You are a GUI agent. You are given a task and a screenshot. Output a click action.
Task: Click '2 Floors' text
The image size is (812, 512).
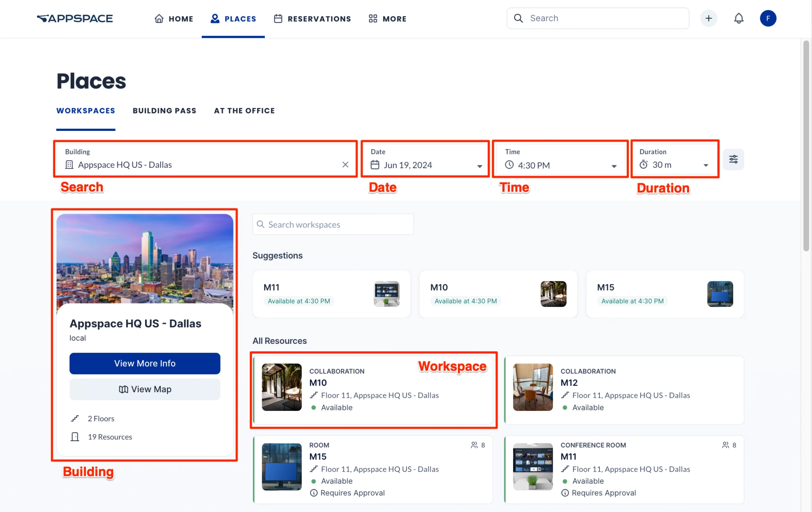point(101,418)
